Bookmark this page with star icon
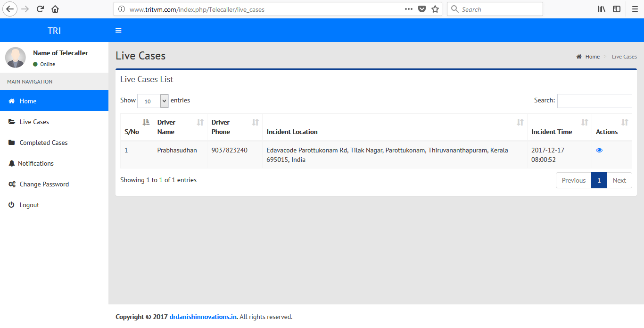This screenshot has height=328, width=644. [435, 9]
